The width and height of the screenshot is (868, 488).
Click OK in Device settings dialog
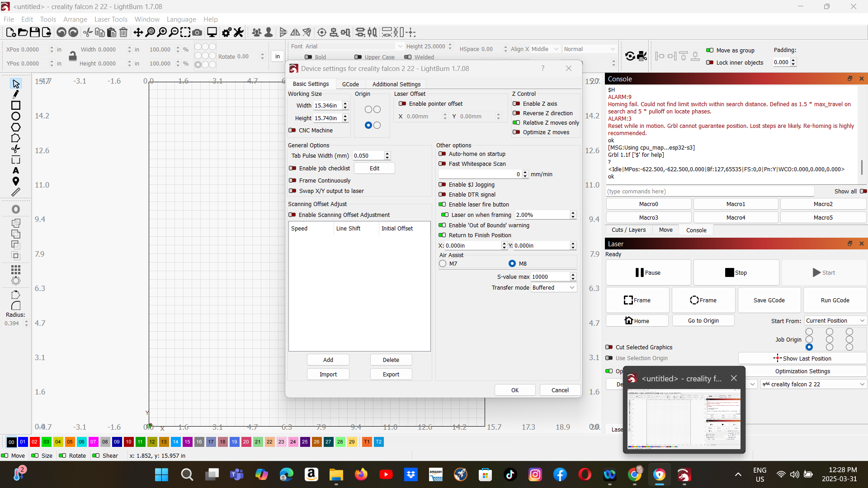click(x=515, y=390)
